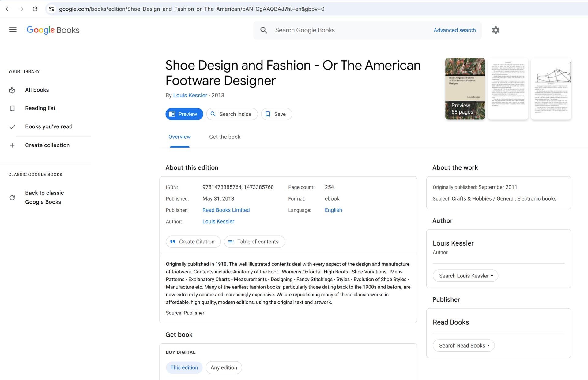This screenshot has width=588, height=380.
Task: Click the Create collection plus item
Action: (47, 145)
